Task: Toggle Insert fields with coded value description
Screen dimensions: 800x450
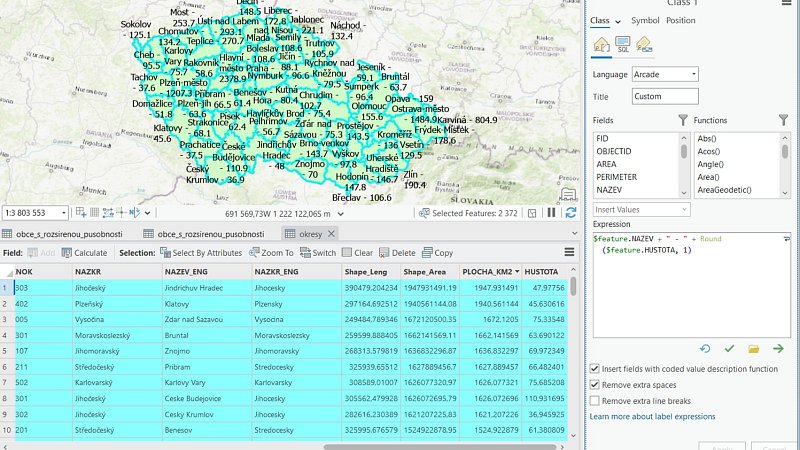Action: pos(596,369)
